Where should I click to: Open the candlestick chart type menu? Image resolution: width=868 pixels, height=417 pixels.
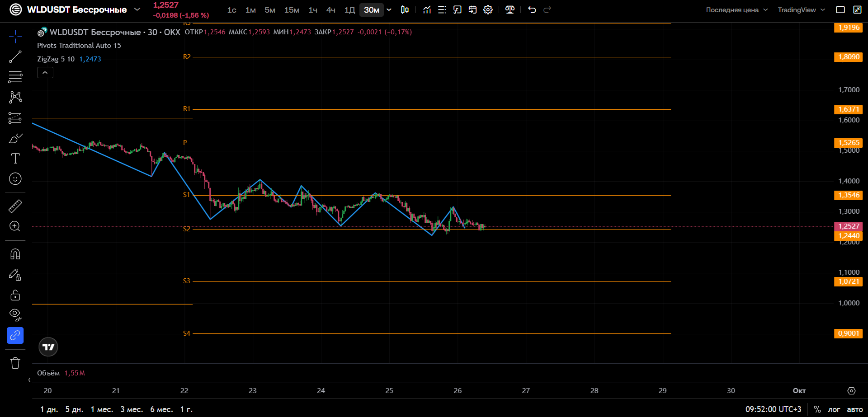coord(405,10)
